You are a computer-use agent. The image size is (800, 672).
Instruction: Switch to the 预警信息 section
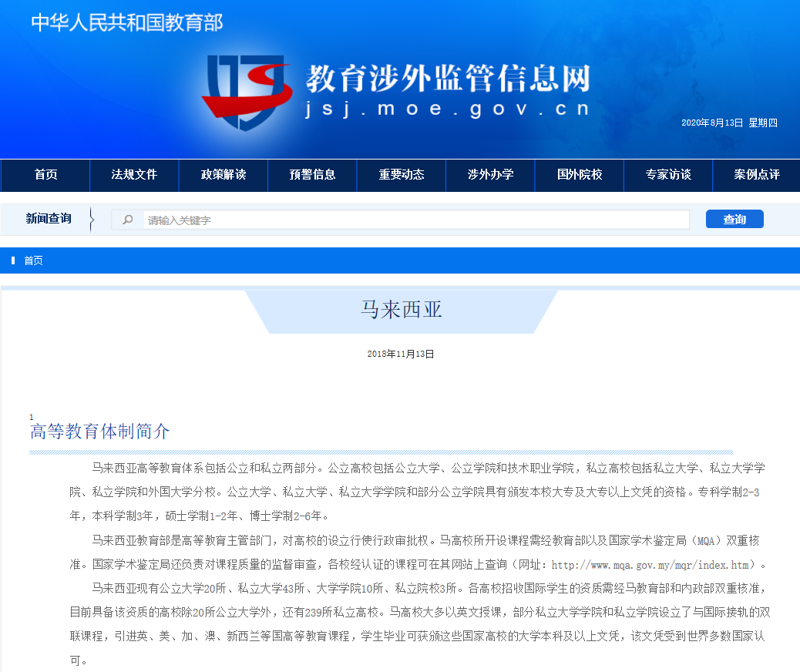pos(312,175)
